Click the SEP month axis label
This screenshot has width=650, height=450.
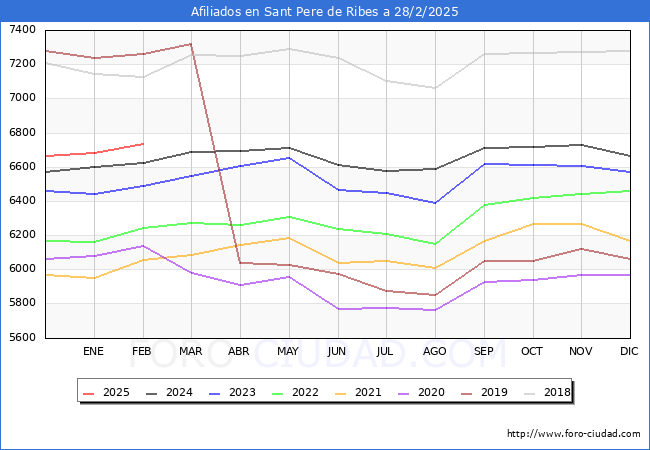(483, 351)
